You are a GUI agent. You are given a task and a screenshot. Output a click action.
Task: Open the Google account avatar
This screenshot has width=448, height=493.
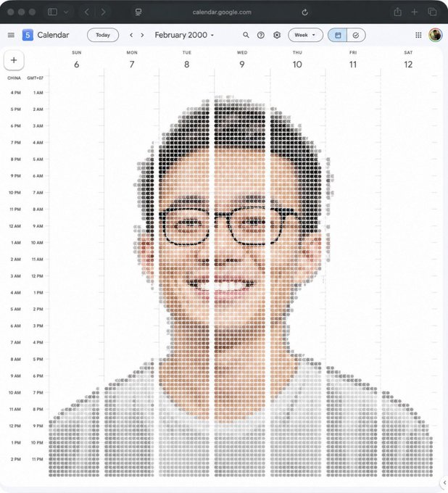[436, 35]
